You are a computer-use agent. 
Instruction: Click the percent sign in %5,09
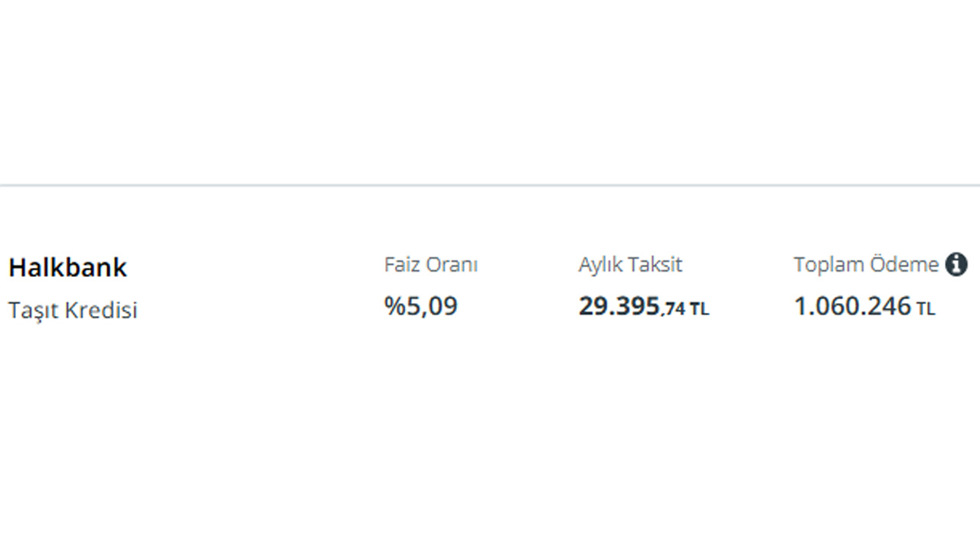click(394, 306)
